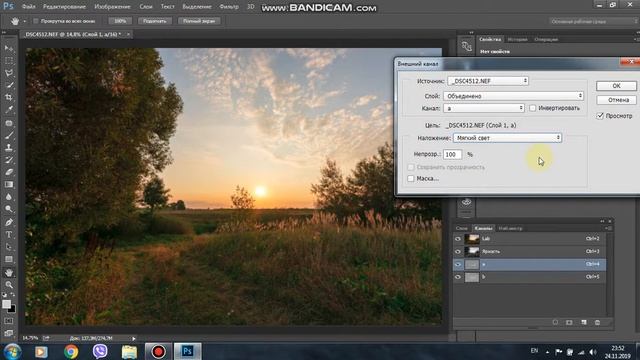Toggle visibility of channel b
The image size is (640, 360).
click(x=458, y=277)
